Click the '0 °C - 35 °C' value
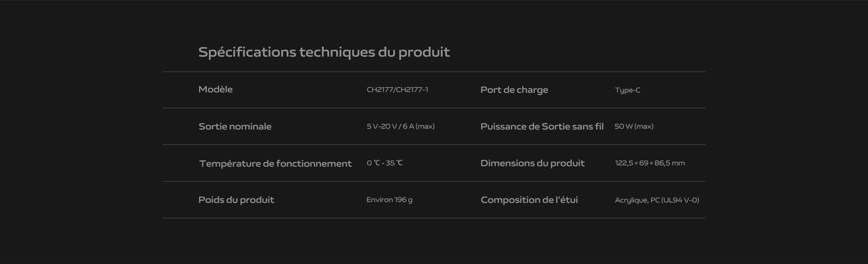The image size is (868, 264). 384,163
